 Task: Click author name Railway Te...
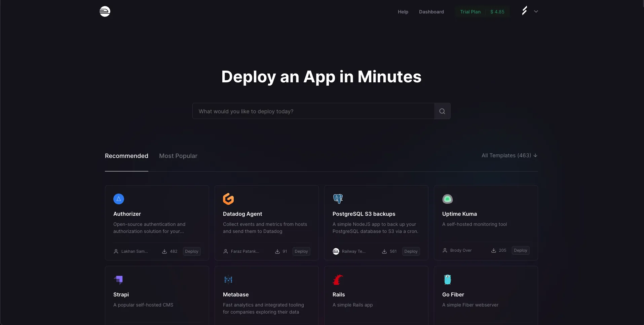coord(354,251)
